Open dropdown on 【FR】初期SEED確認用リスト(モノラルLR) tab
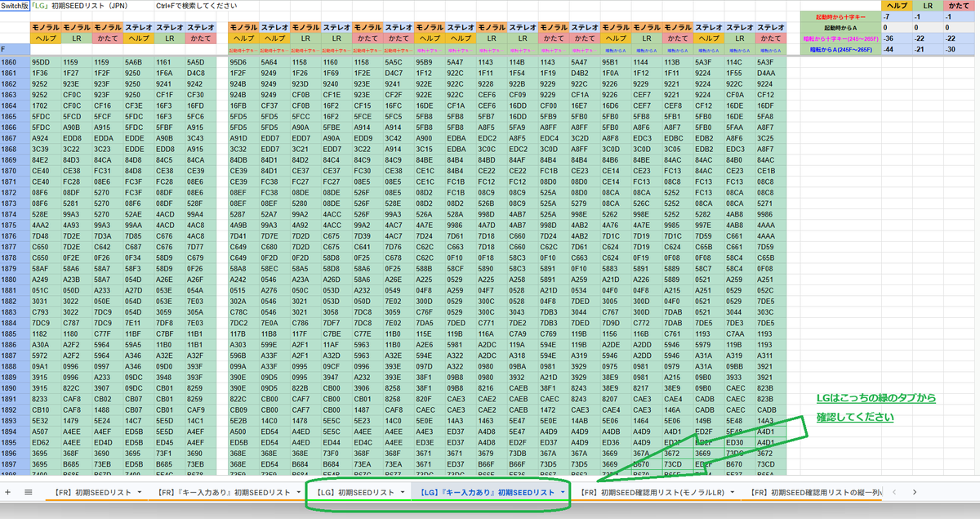Screen dimensions: 980x519 731,492
